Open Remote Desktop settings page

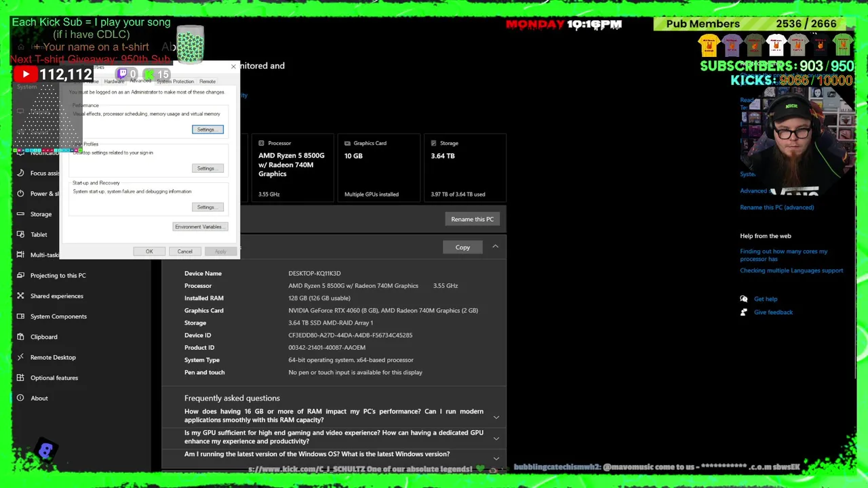tap(53, 357)
